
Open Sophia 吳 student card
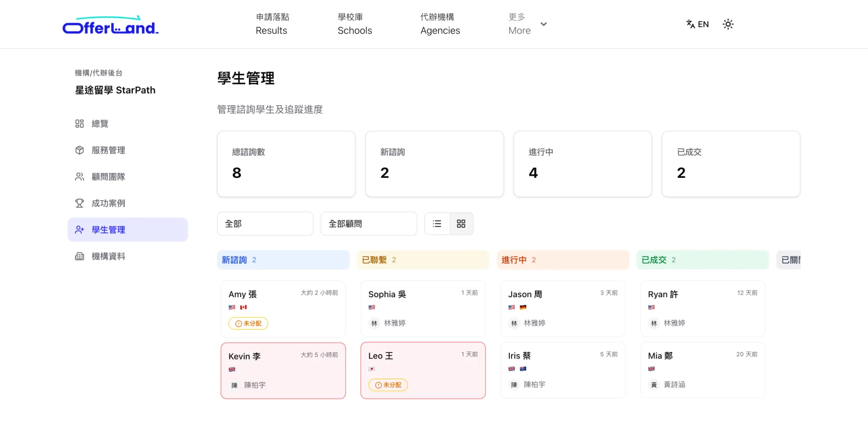(423, 309)
